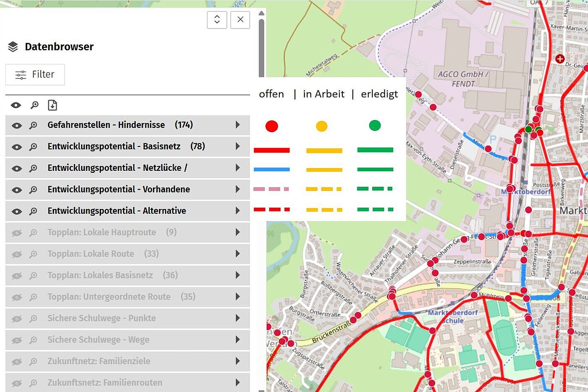The width and height of the screenshot is (588, 392).
Task: Click the hospital cross marker on the map
Action: (559, 59)
